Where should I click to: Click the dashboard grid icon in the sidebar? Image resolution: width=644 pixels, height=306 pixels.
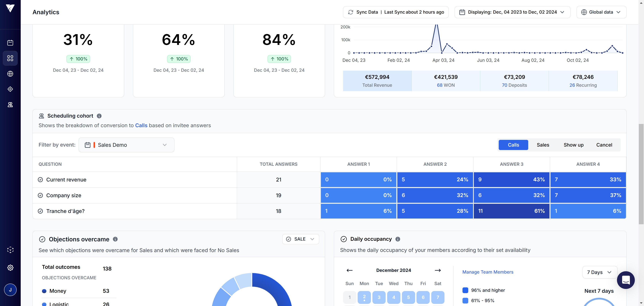pyautogui.click(x=10, y=58)
